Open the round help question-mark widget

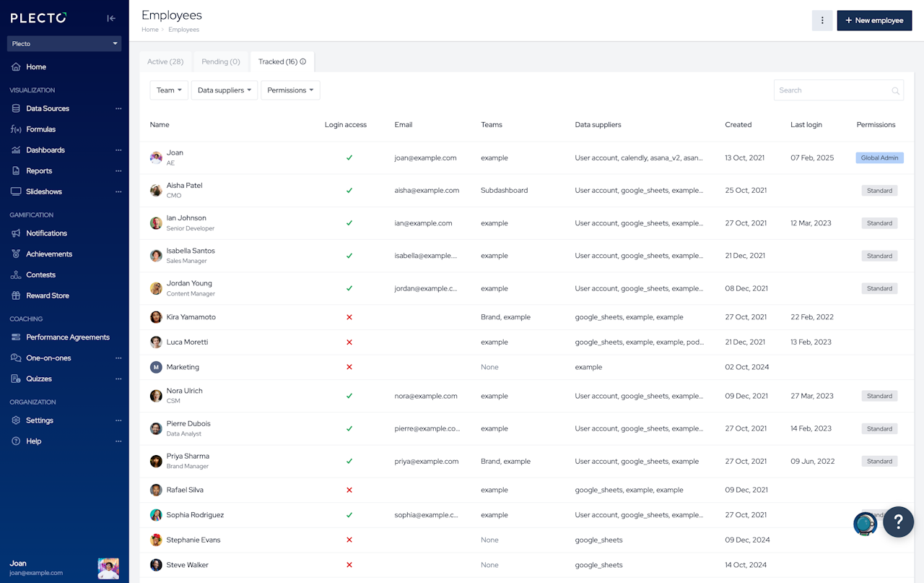click(x=898, y=521)
